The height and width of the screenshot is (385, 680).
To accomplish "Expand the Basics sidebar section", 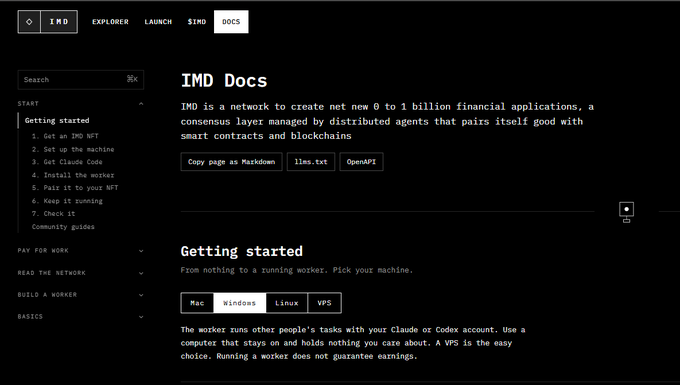I will (81, 316).
